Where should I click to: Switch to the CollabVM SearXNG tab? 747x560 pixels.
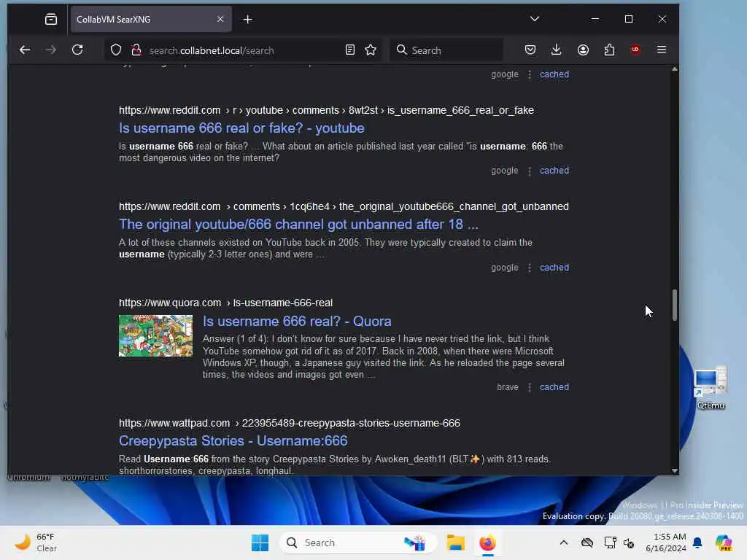pyautogui.click(x=151, y=20)
